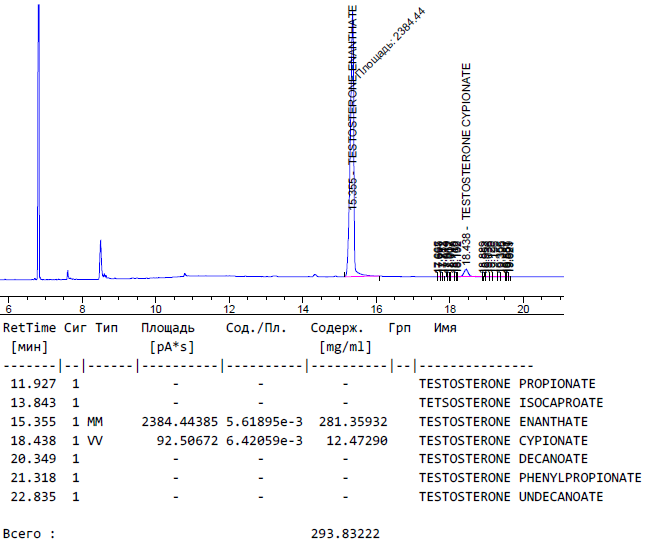Click the area value 2384.44385

click(179, 422)
